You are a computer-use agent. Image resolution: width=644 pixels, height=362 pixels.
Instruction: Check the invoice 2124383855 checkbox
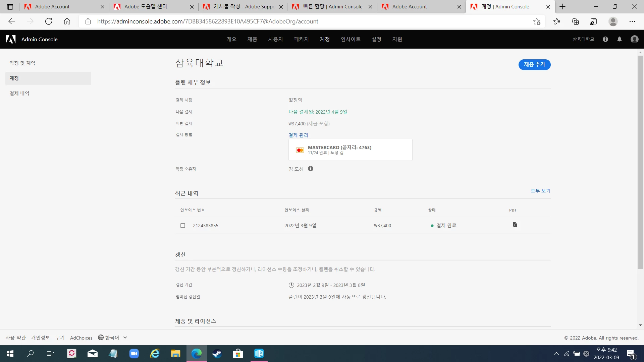point(183,226)
